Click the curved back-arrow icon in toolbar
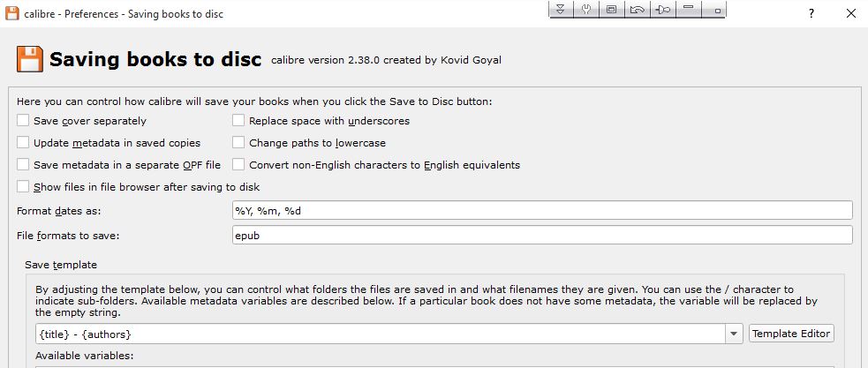The height and width of the screenshot is (368, 868). click(x=637, y=10)
